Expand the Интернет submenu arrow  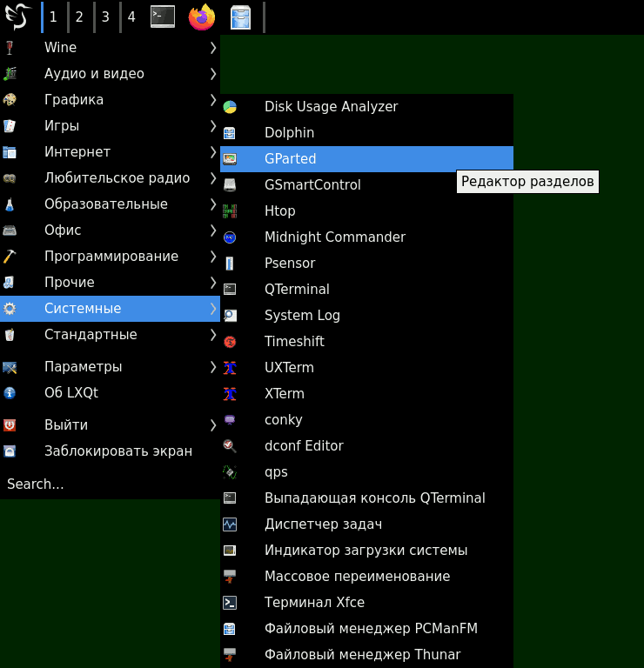[x=213, y=151]
